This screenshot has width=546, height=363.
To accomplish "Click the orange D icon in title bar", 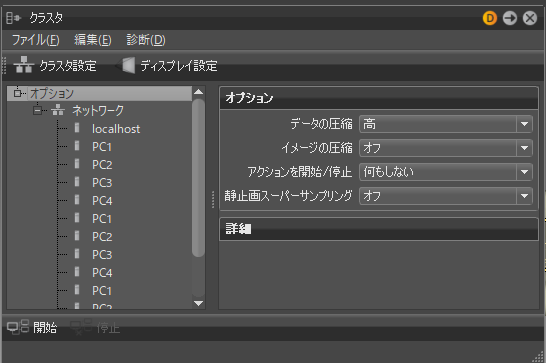I will (490, 18).
